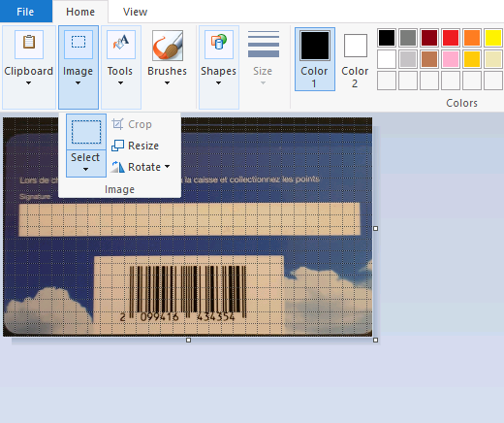
Task: Switch to the View tab
Action: (x=135, y=12)
